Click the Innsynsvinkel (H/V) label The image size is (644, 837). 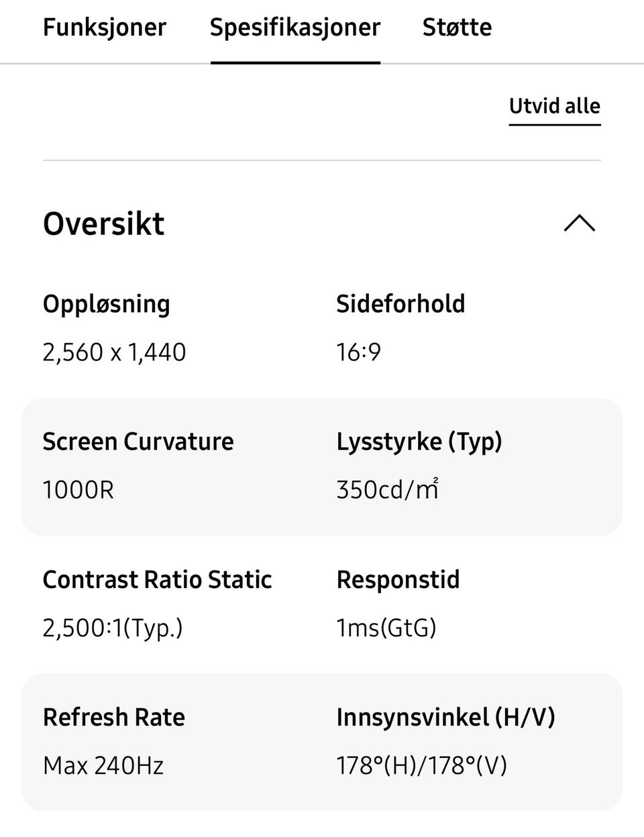tap(446, 718)
